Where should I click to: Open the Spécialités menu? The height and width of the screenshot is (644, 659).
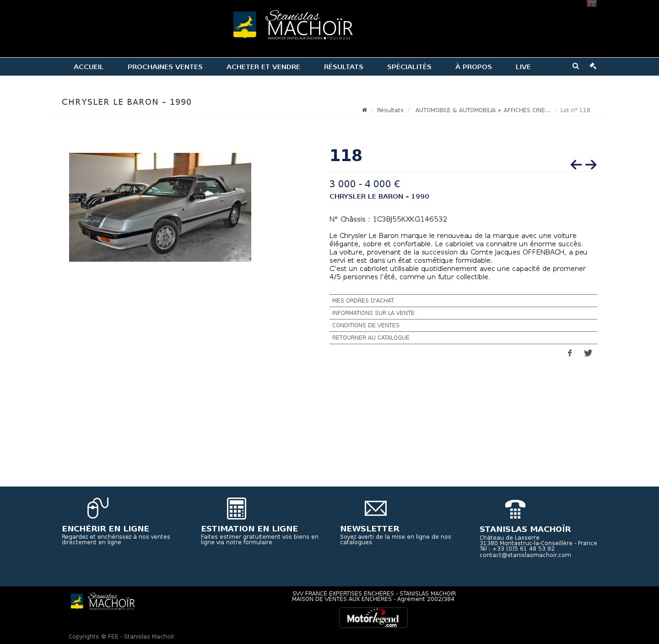(409, 67)
